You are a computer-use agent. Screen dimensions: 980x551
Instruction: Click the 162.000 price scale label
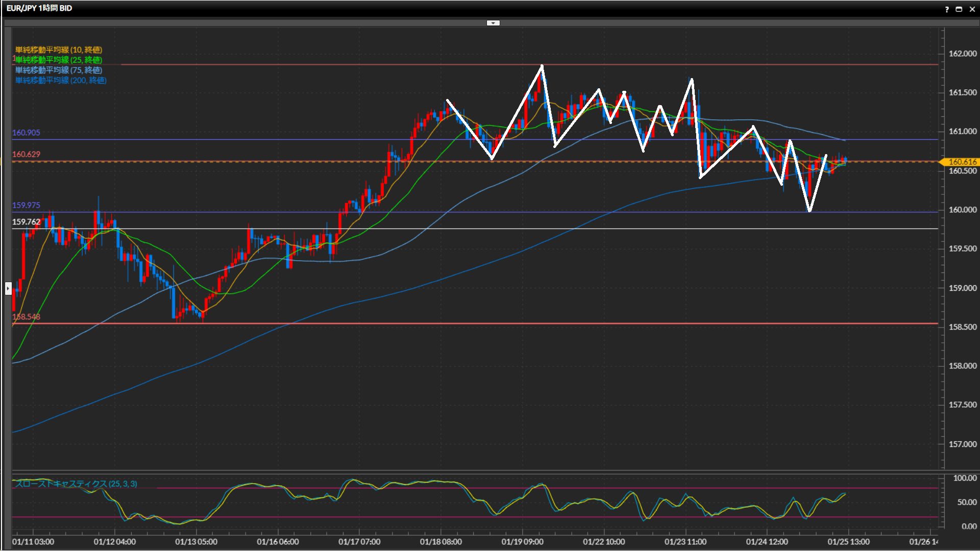pyautogui.click(x=962, y=54)
